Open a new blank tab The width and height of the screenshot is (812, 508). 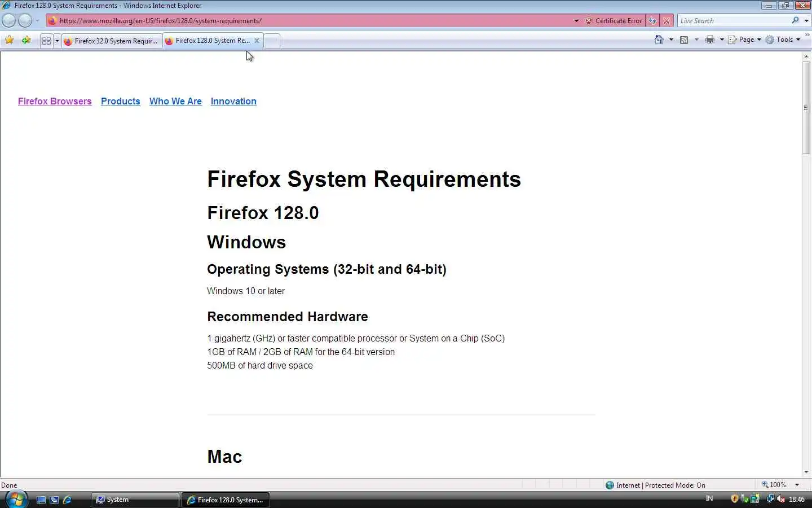click(272, 41)
